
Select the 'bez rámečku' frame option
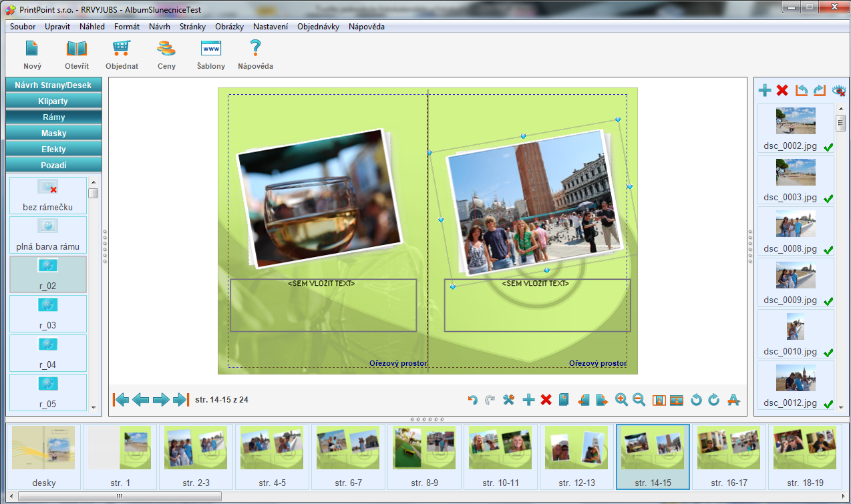click(x=47, y=195)
